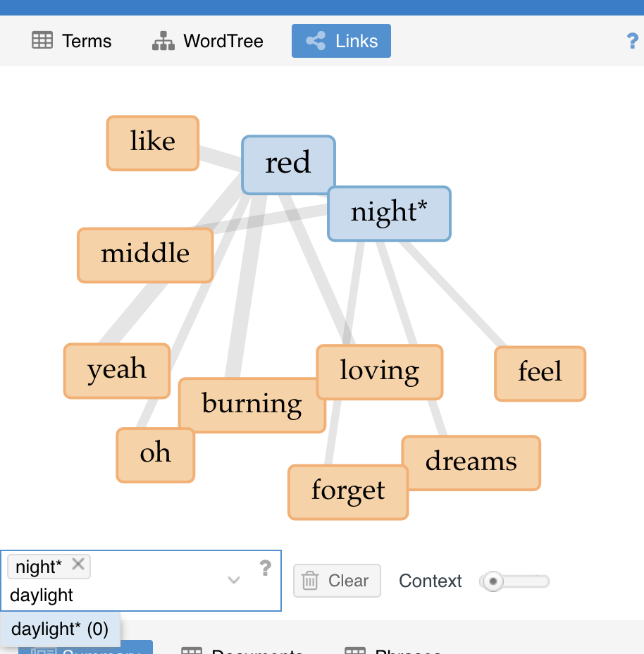Viewport: 644px width, 654px height.
Task: Select the red node in the graph
Action: point(288,165)
